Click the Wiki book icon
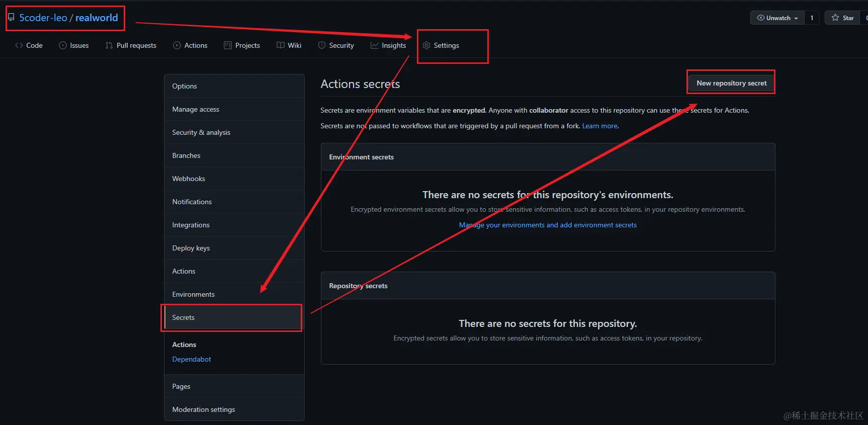Screen dimensions: 868x425 tap(281, 45)
